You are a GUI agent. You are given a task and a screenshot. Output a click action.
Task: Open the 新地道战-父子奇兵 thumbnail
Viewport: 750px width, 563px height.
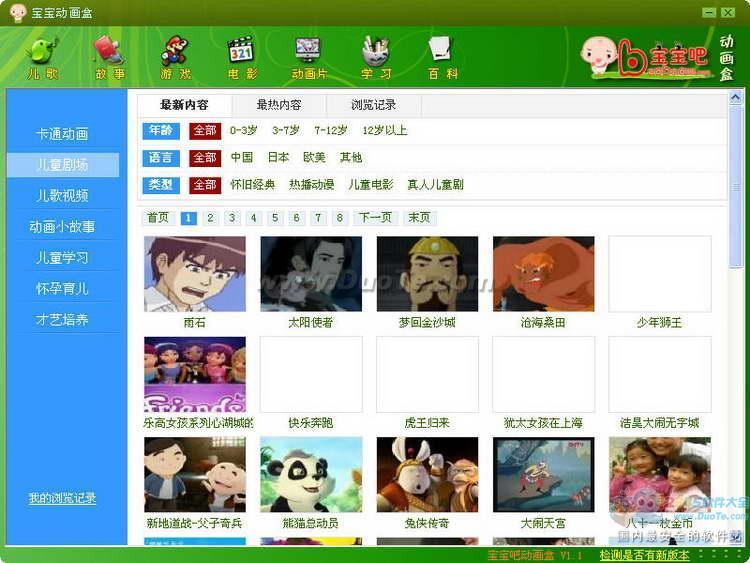[195, 475]
